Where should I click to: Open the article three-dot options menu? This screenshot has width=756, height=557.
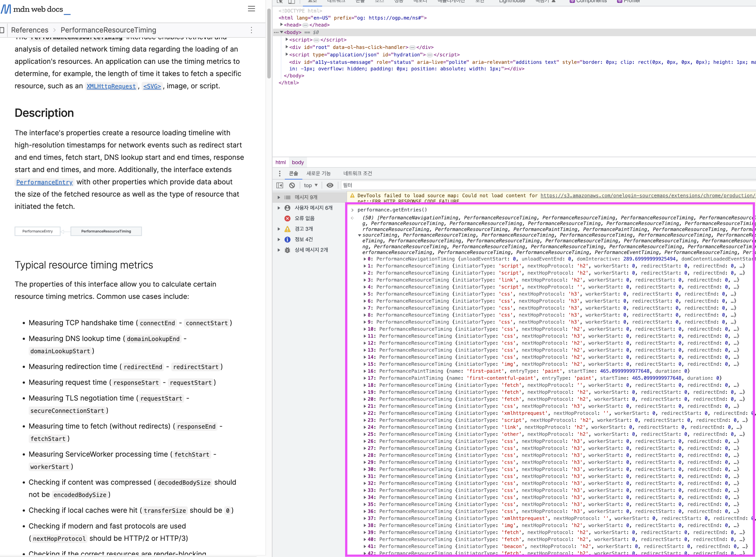click(x=251, y=30)
